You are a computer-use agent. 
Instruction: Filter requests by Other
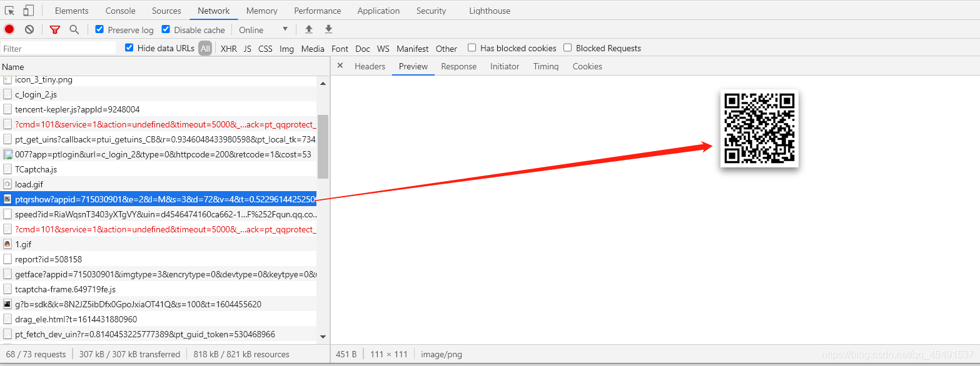click(x=447, y=48)
